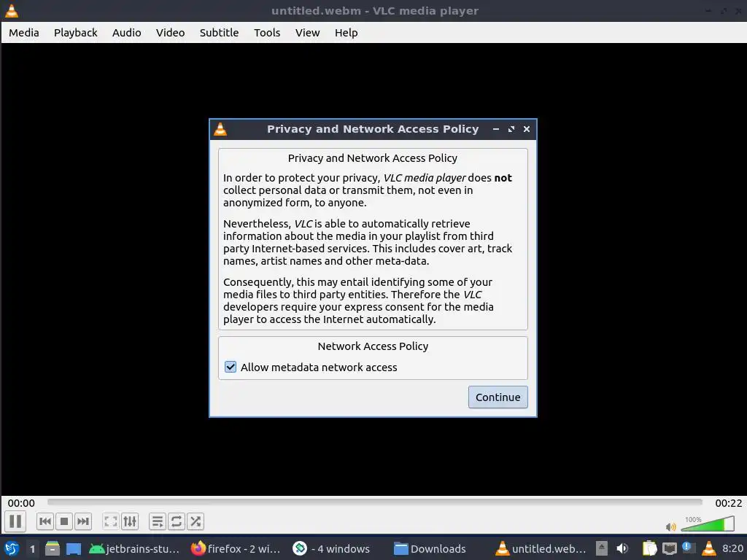Select untitled.webm VLC taskbar entry
The width and height of the screenshot is (747, 560).
click(x=541, y=549)
